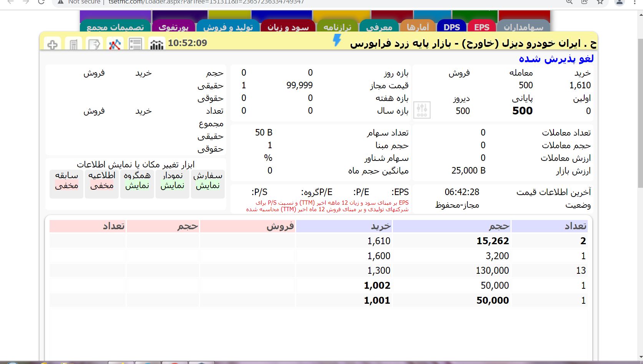The width and height of the screenshot is (643, 364).
Task: Click the ابزار تغییر مکان یا نمایش اطلاعات heading
Action: [136, 164]
